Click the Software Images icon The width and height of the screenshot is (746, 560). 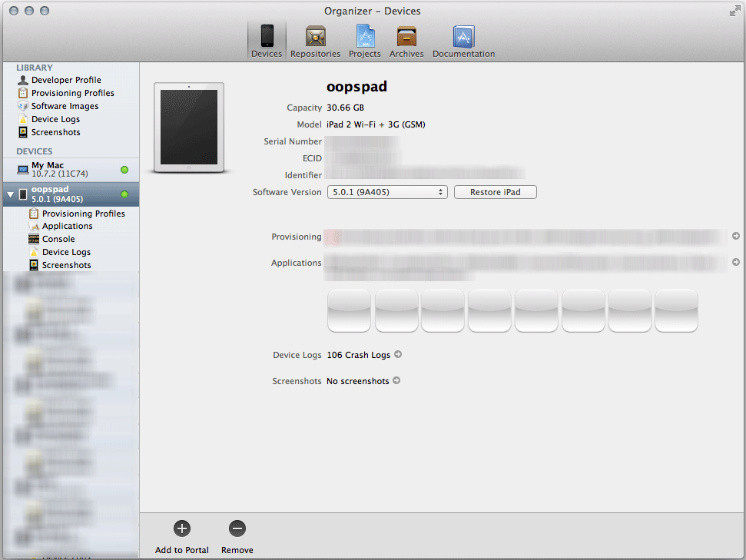[x=23, y=106]
